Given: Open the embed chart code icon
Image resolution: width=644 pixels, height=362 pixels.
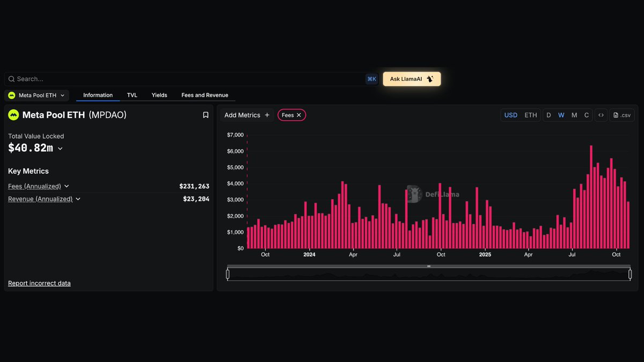Looking at the screenshot, I should click(x=601, y=115).
